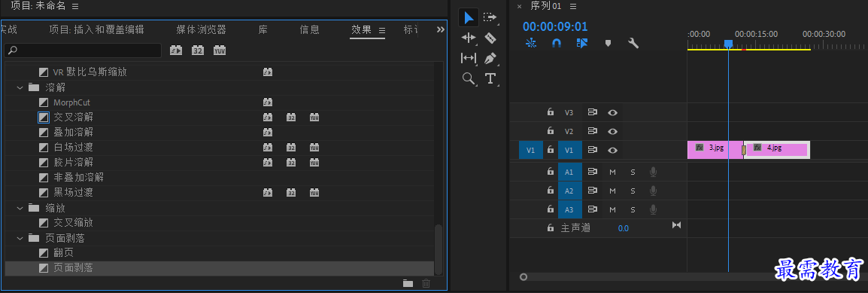Toggle lock on track A1
This screenshot has height=293, width=868.
point(551,172)
